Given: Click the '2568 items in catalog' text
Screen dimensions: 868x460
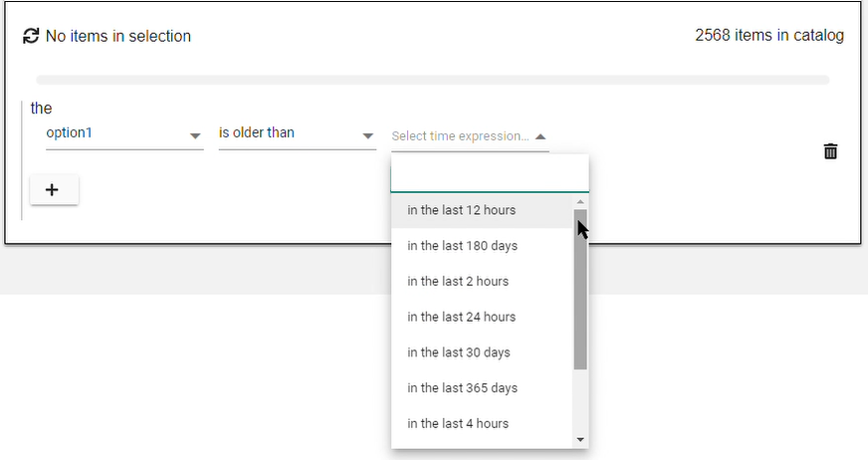Looking at the screenshot, I should click(769, 36).
